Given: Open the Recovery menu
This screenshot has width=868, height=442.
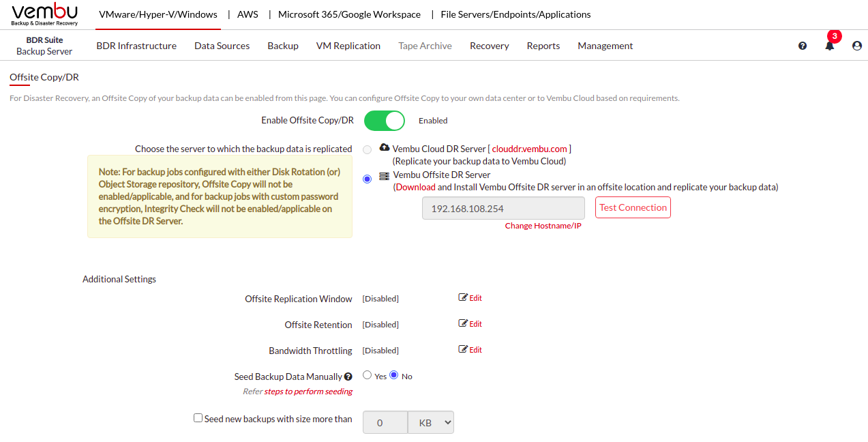Looking at the screenshot, I should pyautogui.click(x=489, y=46).
